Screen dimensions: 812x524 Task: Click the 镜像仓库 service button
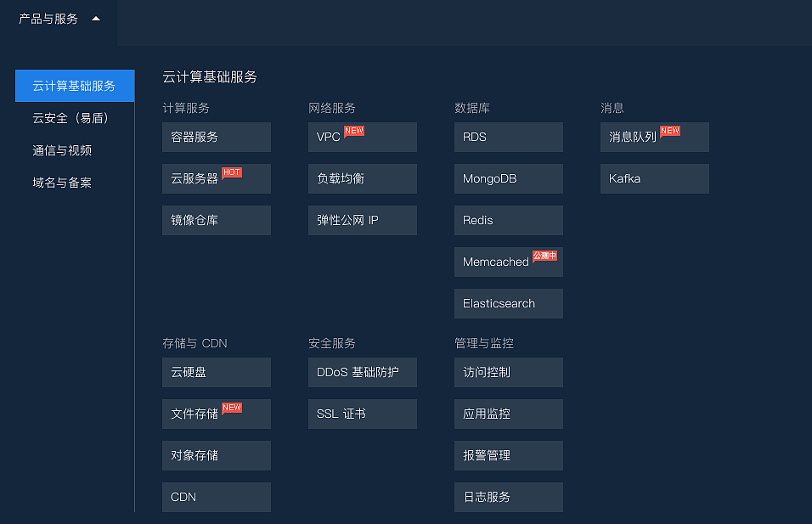216,220
